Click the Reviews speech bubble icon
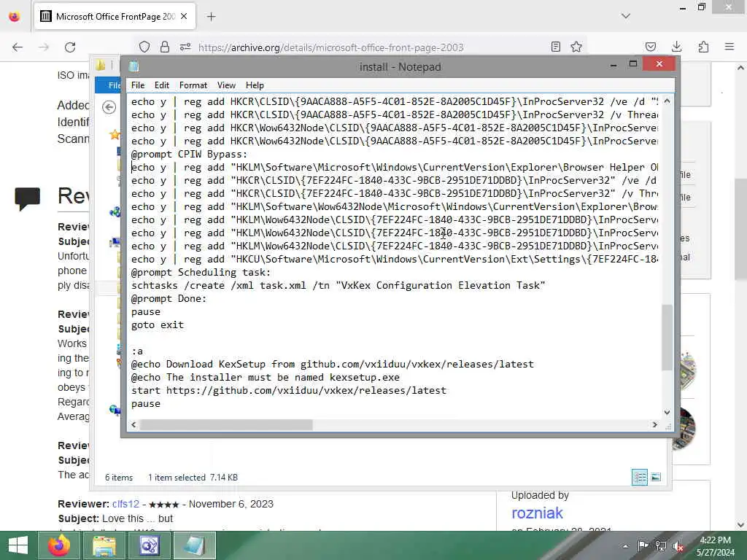Screen dimensions: 747x560 point(27,198)
